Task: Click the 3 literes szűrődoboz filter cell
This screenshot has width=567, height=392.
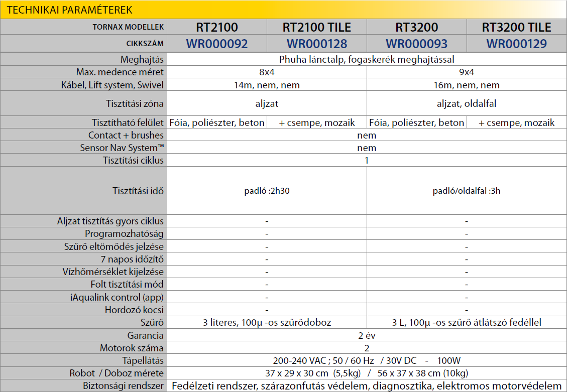Action: (267, 322)
